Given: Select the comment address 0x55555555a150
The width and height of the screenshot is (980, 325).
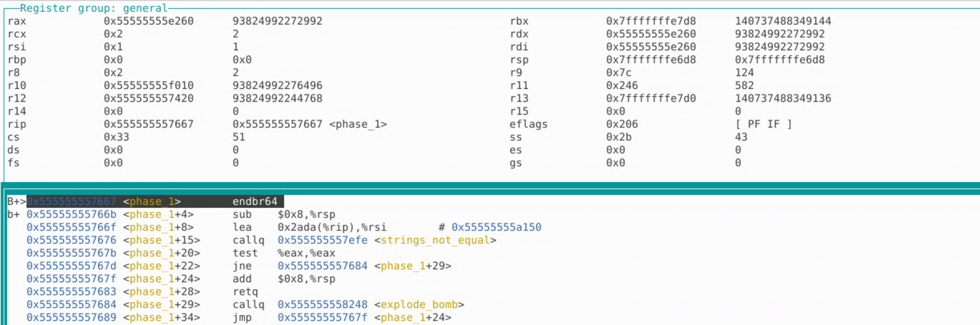Looking at the screenshot, I should tap(496, 227).
